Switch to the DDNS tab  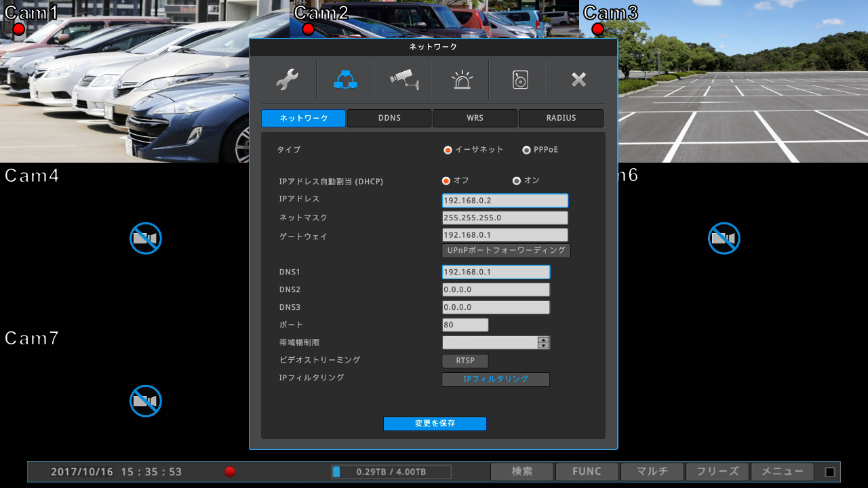(x=389, y=118)
